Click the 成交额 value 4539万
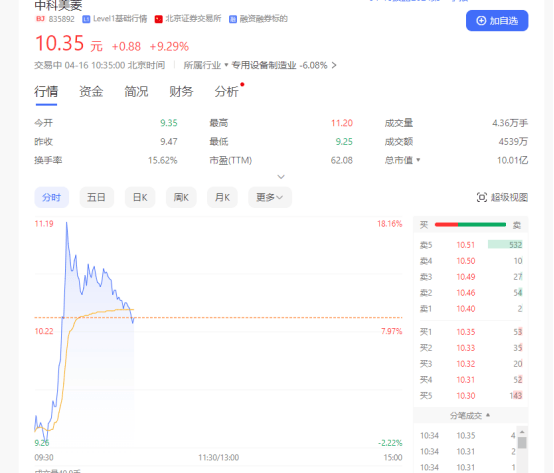Image resolution: width=554 pixels, height=473 pixels. pyautogui.click(x=513, y=142)
